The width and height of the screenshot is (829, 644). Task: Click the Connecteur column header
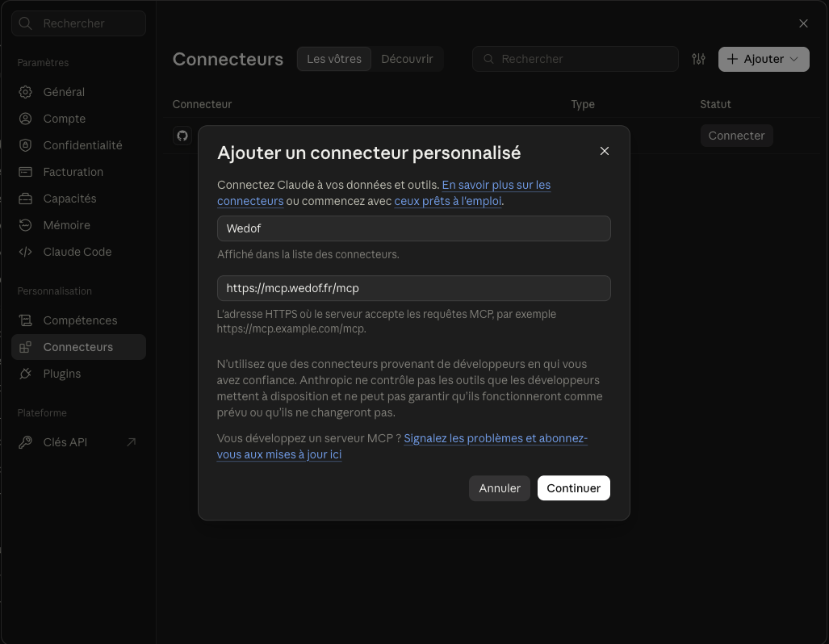point(202,104)
